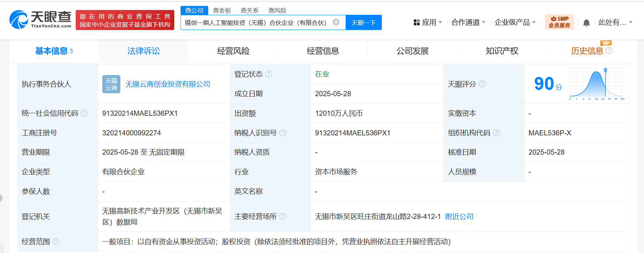The width and height of the screenshot is (644, 253).
Task: Open the 天眼评分 score distribution chart
Action: pyautogui.click(x=597, y=84)
